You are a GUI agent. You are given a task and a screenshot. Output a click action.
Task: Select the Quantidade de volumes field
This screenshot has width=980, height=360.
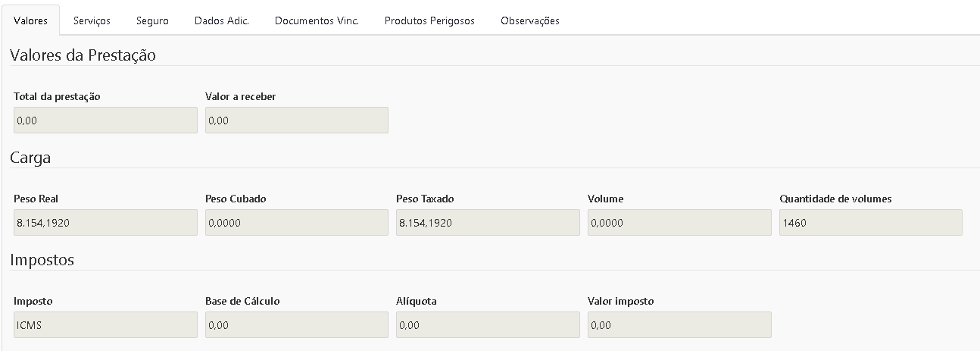(x=870, y=223)
